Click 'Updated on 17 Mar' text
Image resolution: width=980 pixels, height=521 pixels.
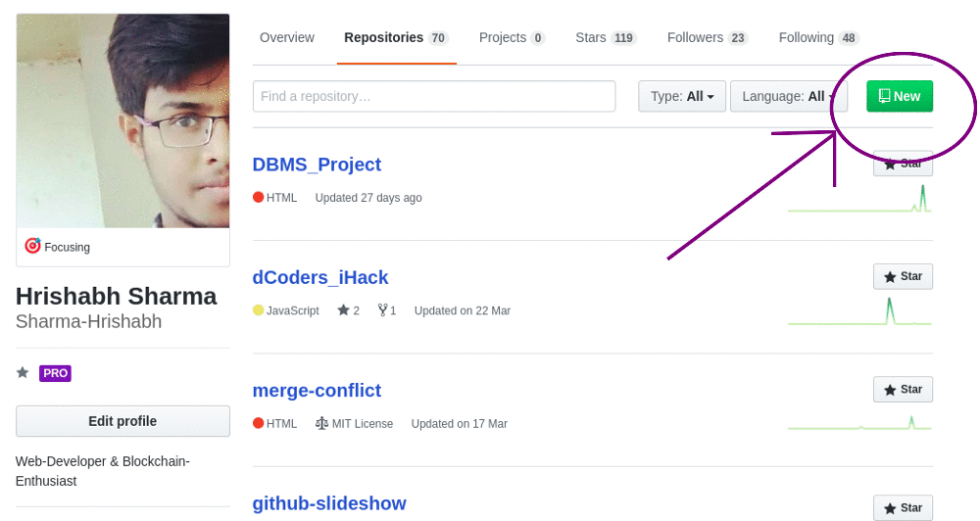(x=460, y=423)
